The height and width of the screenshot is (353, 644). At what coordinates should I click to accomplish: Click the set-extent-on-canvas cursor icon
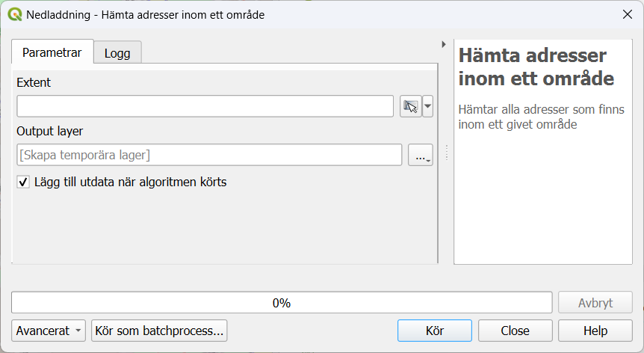click(x=411, y=106)
